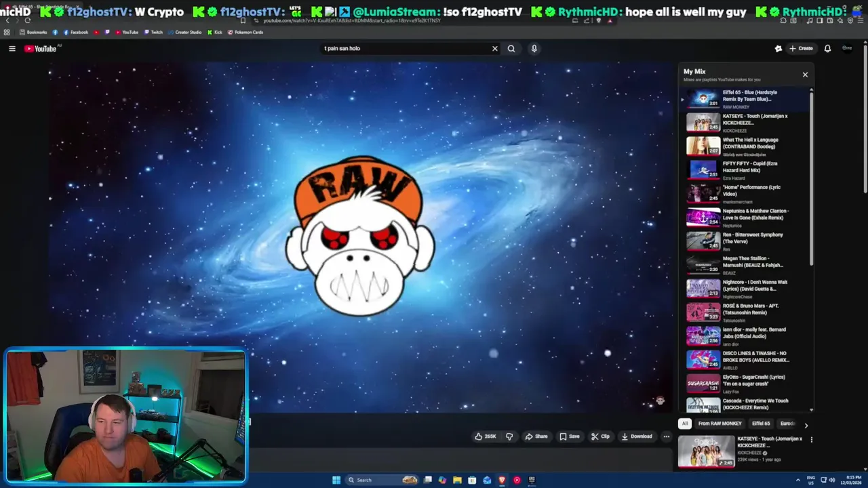Screen dimensions: 868x488
Task: Clear the search box with the X
Action: [x=494, y=48]
